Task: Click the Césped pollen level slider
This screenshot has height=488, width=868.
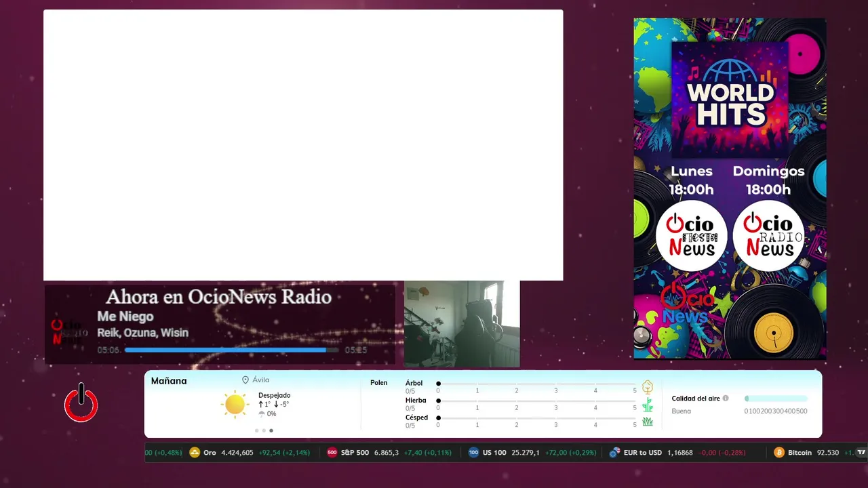Action: click(536, 418)
